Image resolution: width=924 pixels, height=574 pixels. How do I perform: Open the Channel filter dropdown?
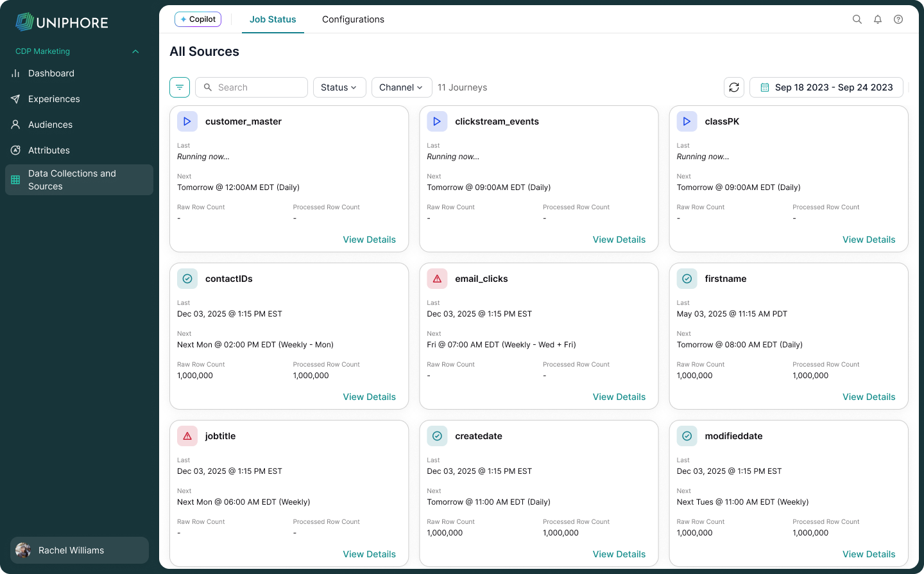tap(401, 87)
